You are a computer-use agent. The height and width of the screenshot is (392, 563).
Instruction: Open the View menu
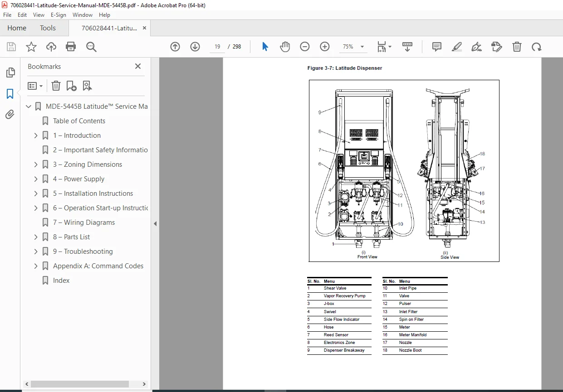pos(39,15)
